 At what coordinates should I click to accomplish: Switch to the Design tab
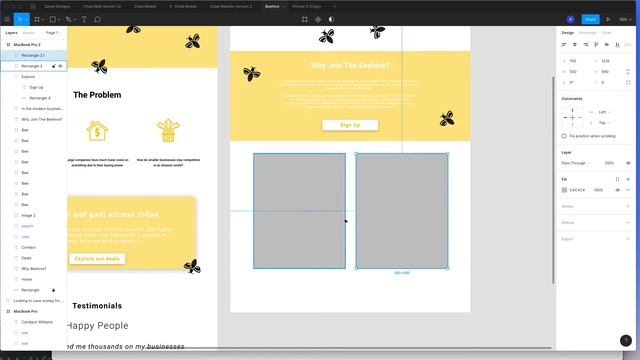(x=567, y=33)
